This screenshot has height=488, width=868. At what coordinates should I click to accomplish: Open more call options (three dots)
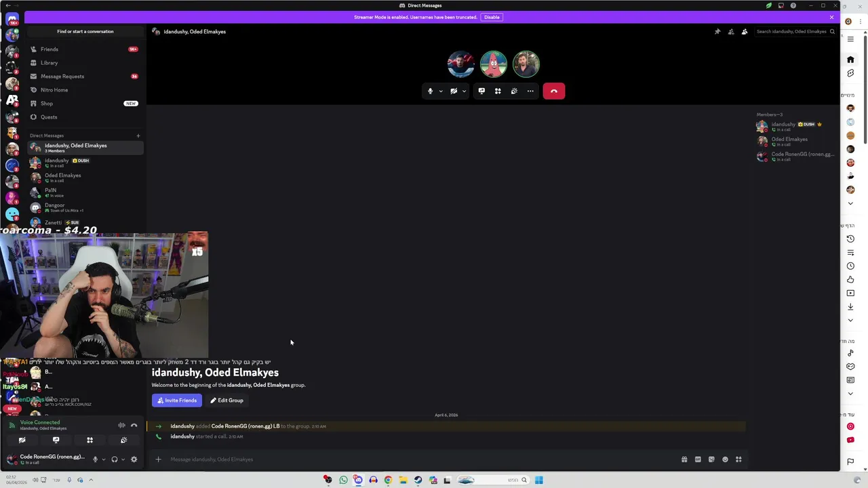tap(530, 91)
